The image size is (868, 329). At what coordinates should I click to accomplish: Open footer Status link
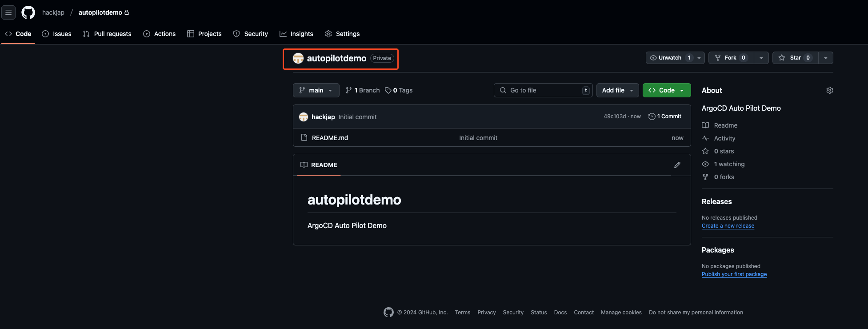[539, 313]
